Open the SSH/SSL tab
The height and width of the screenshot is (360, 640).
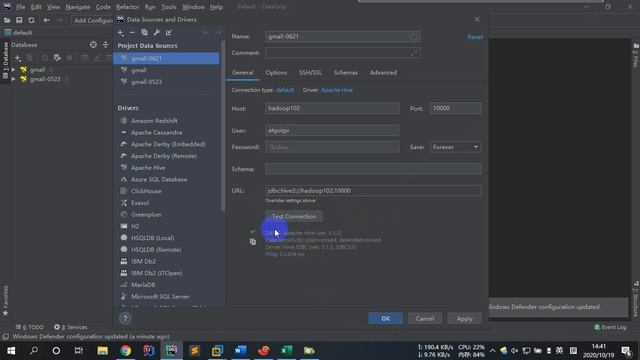pos(310,73)
